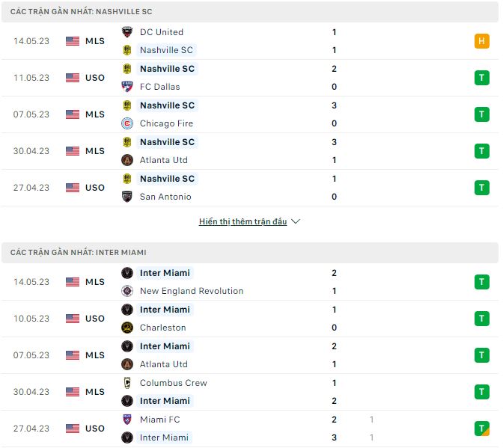Click green T badge for Nashville vs FC Dallas
The height and width of the screenshot is (448, 503).
click(481, 78)
